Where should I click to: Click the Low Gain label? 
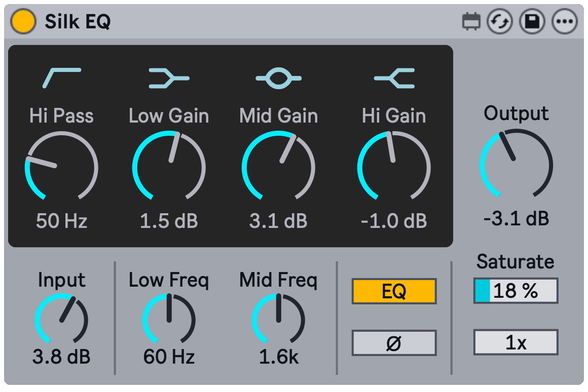(x=169, y=115)
